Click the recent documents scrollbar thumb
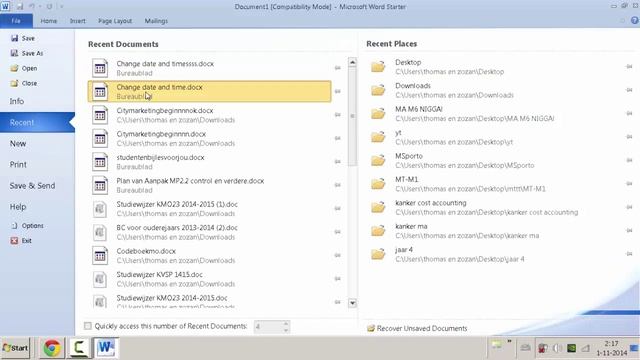 point(352,116)
